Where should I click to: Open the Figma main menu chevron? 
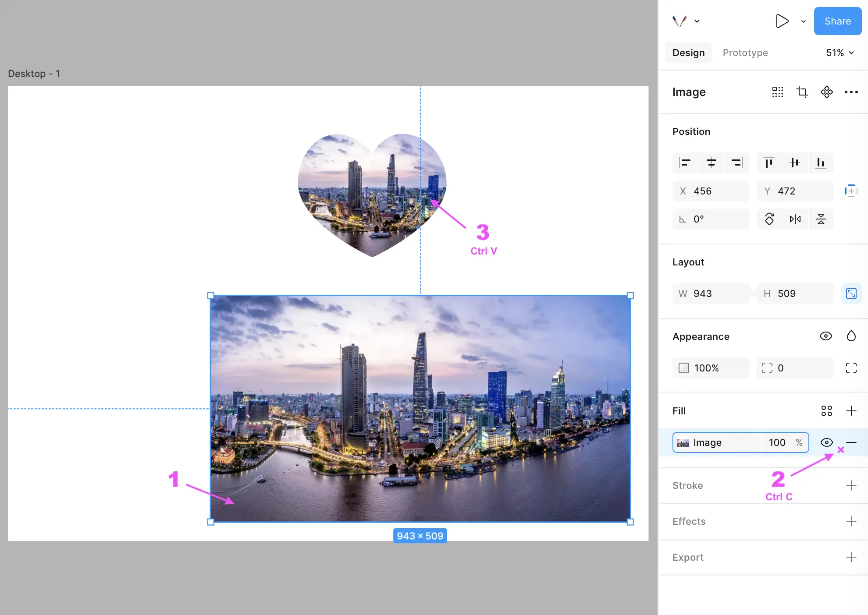point(697,21)
